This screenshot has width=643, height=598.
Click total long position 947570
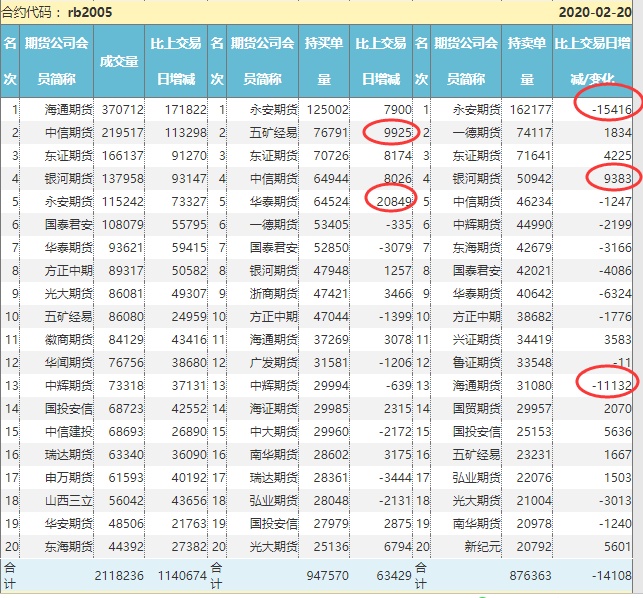[327, 575]
